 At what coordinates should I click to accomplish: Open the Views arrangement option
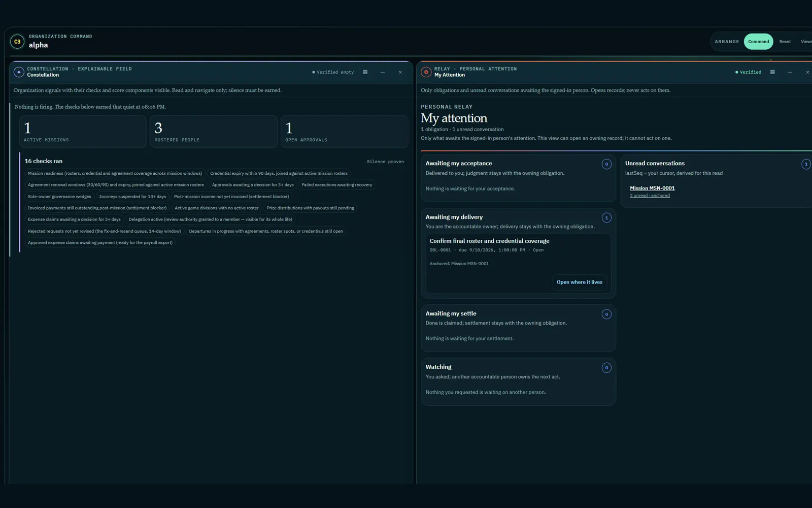[806, 42]
